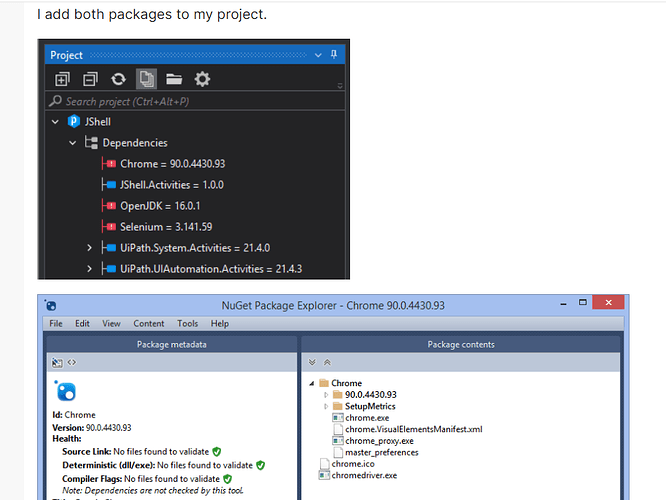Select the OpenJDK = 16.0.1 dependency
The width and height of the screenshot is (666, 500).
(160, 206)
